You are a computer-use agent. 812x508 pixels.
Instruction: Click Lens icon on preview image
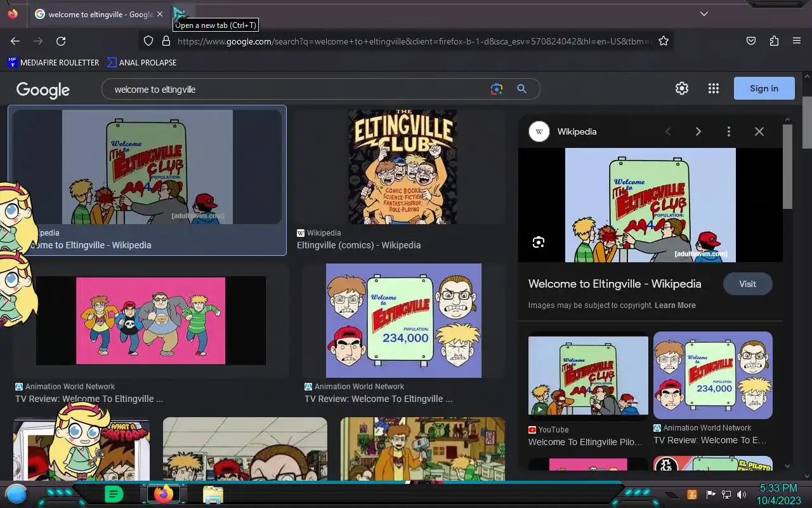[x=539, y=242]
